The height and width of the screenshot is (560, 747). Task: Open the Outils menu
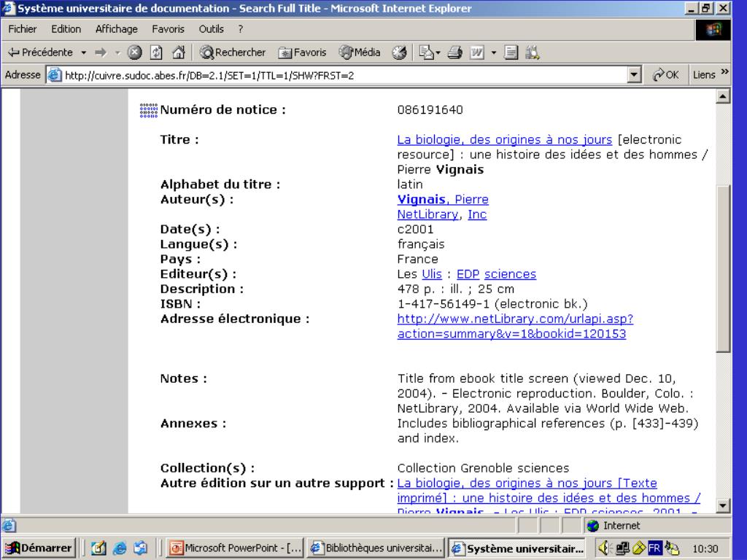pyautogui.click(x=211, y=29)
